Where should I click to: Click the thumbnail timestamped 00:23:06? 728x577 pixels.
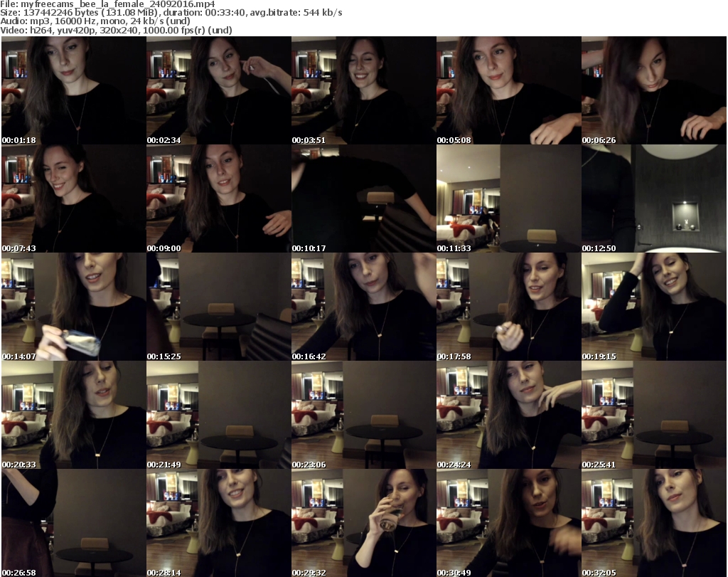coord(363,415)
